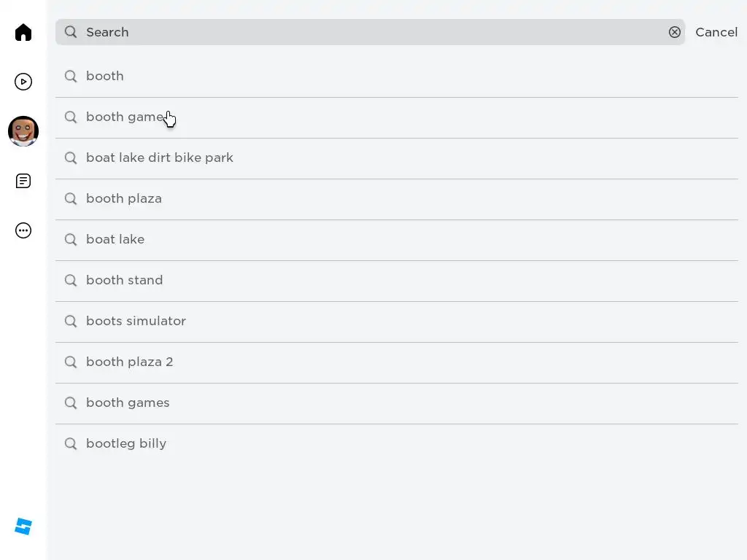Select the 'boat lake' suggestion

115,239
